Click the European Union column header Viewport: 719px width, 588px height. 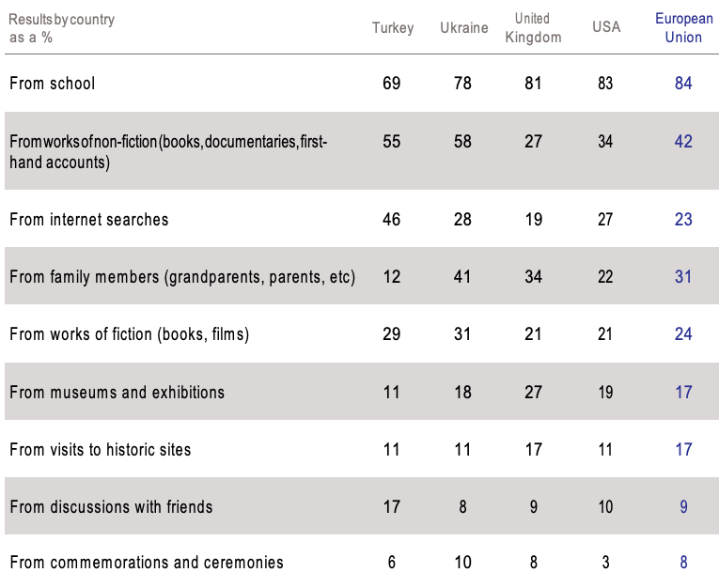pos(683,27)
